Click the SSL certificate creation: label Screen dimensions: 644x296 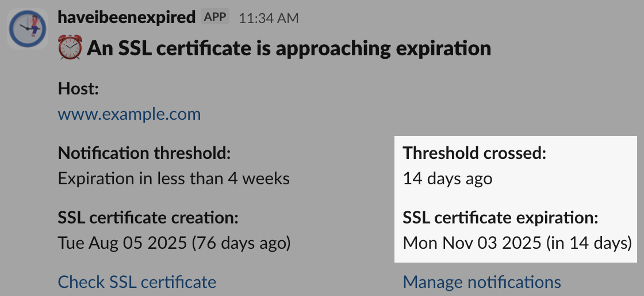pos(148,218)
